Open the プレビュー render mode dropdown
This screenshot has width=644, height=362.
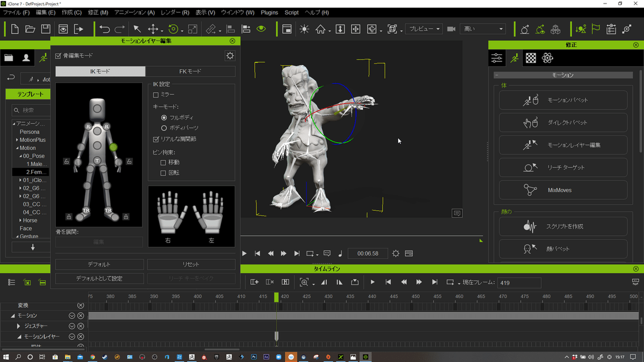click(x=423, y=29)
